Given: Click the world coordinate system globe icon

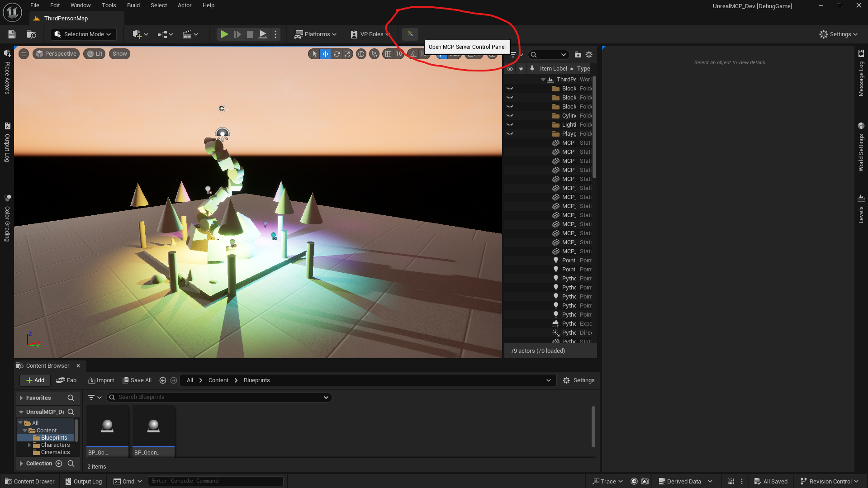Looking at the screenshot, I should (361, 54).
